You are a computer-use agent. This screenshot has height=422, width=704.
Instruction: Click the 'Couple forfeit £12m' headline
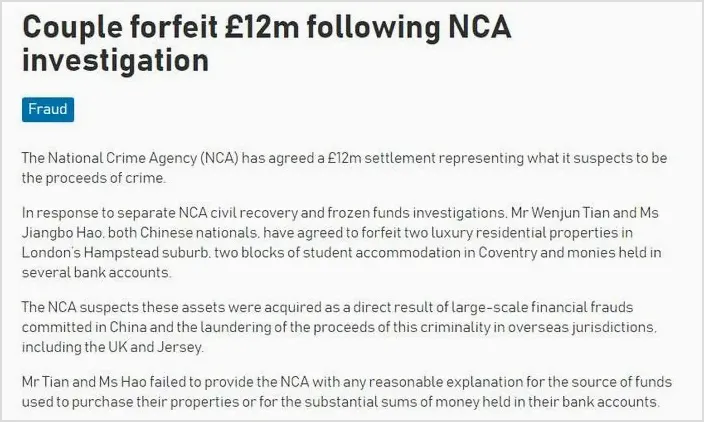(160, 26)
